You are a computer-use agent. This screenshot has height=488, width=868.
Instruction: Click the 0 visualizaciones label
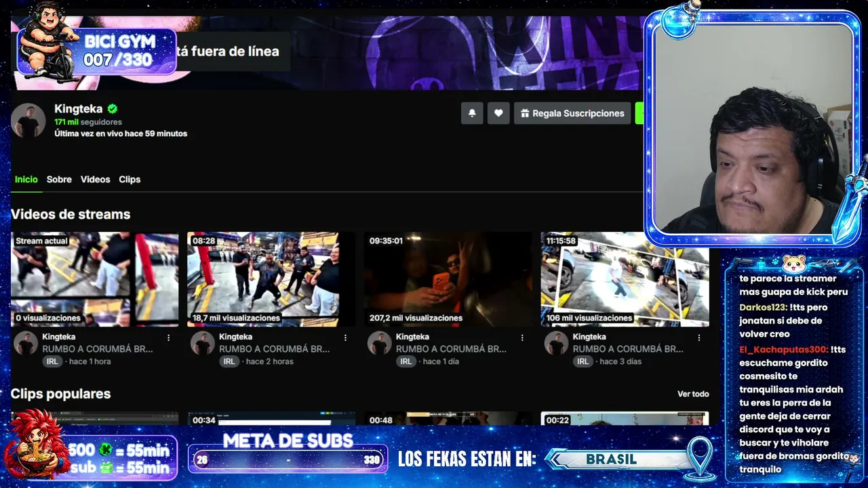click(x=48, y=318)
